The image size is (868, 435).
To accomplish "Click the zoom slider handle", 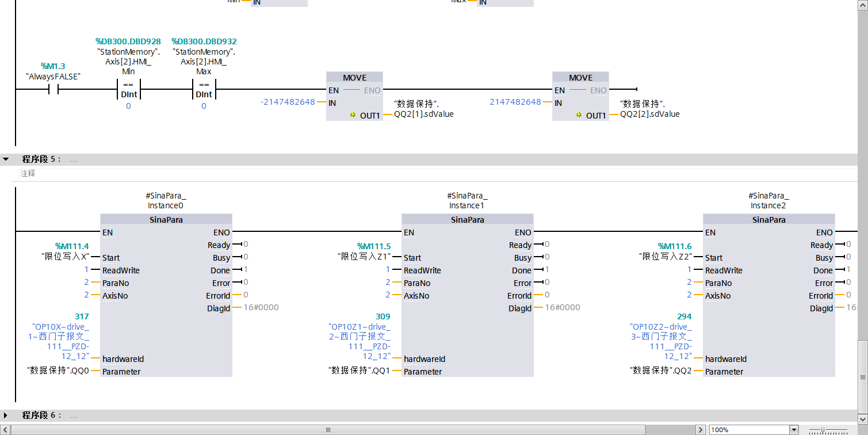I will tap(823, 430).
